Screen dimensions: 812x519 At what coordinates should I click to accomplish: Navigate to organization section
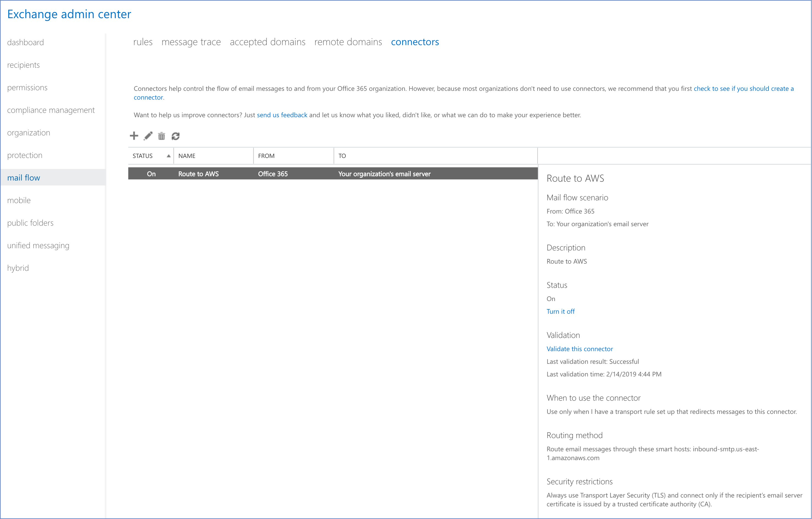[x=29, y=133]
